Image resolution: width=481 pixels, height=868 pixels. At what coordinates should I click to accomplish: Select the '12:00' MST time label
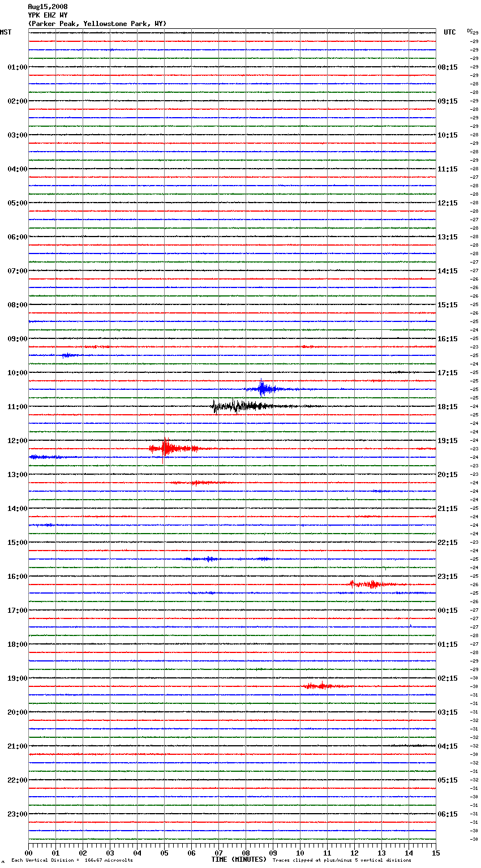[x=18, y=441]
